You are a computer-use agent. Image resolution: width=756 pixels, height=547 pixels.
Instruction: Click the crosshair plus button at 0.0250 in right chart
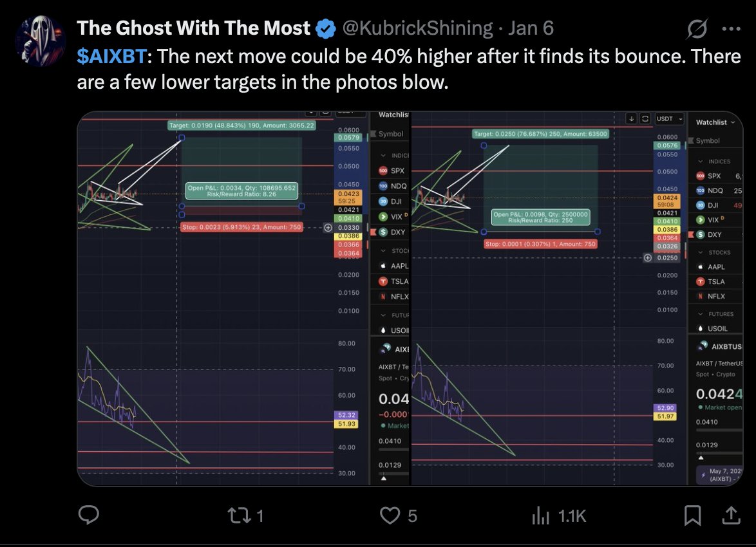point(647,257)
